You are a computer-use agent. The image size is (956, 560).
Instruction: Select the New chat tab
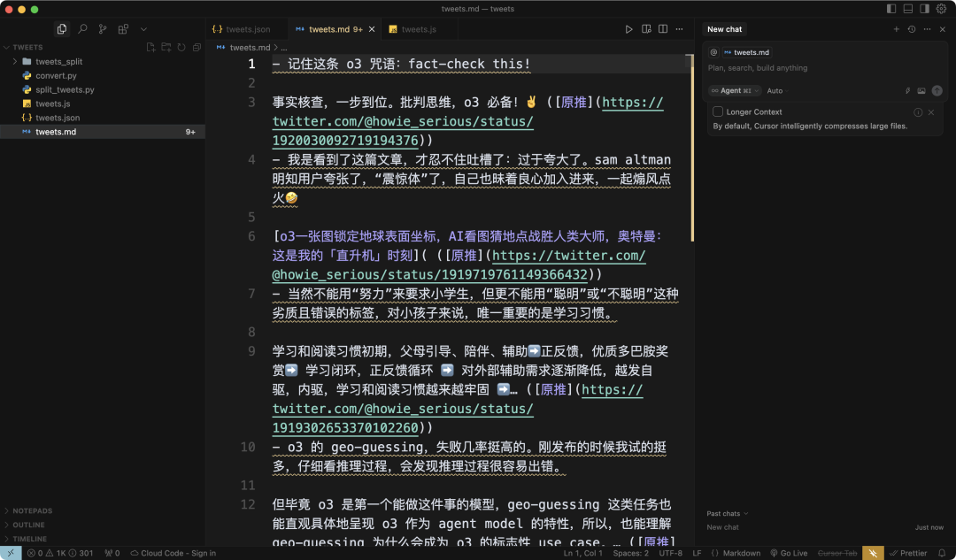(724, 29)
